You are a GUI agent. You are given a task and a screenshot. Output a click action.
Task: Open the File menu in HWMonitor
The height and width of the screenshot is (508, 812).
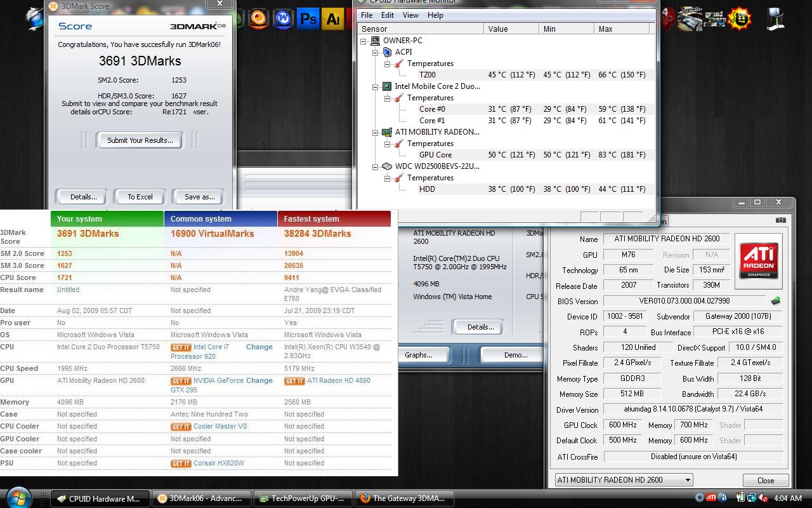click(367, 15)
